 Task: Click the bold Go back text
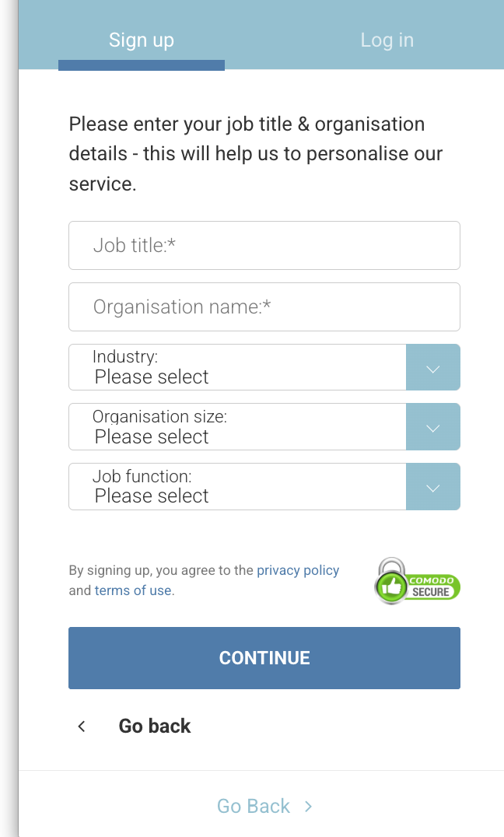(155, 727)
